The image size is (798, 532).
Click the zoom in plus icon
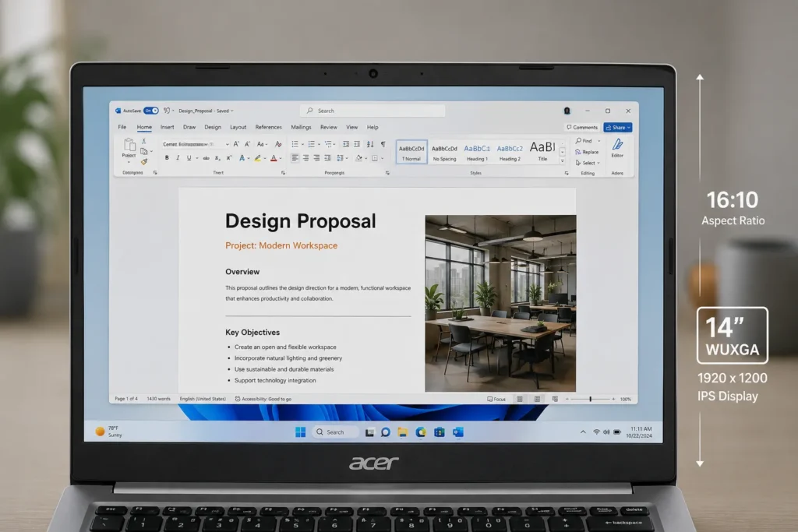click(613, 400)
